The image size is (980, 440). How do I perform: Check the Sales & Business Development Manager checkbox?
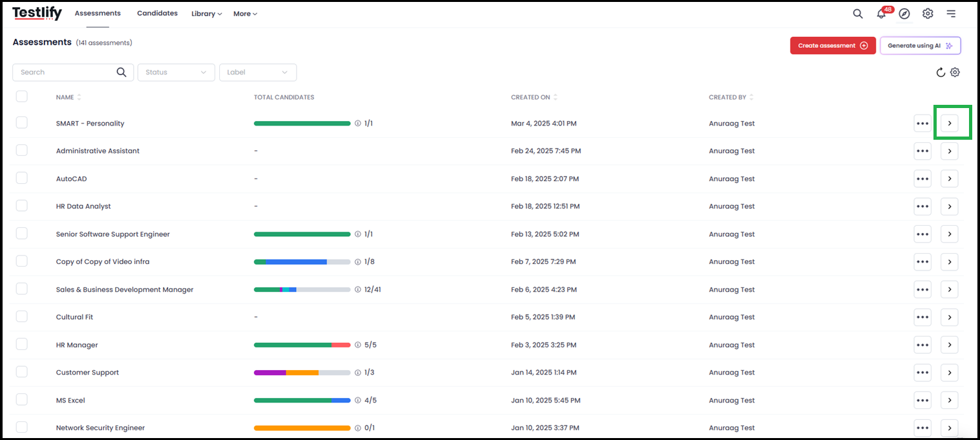click(x=22, y=289)
